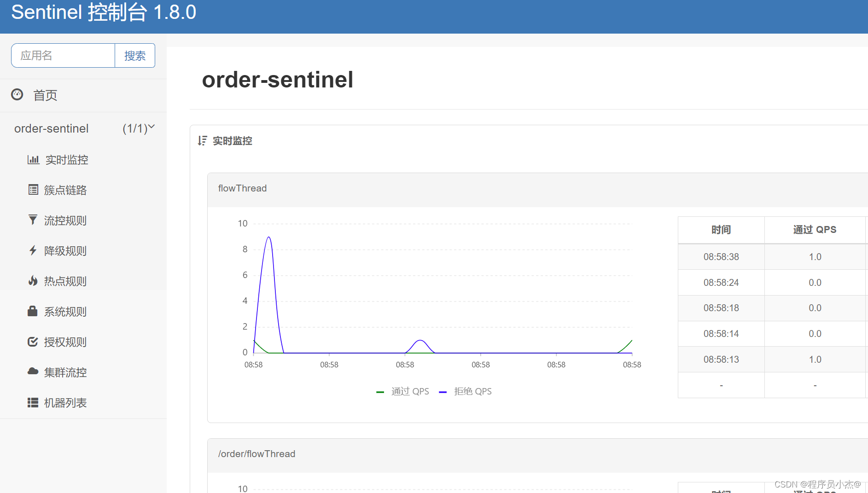The height and width of the screenshot is (493, 868).
Task: Click the blue peak of rejected QPS curve
Action: tap(269, 238)
